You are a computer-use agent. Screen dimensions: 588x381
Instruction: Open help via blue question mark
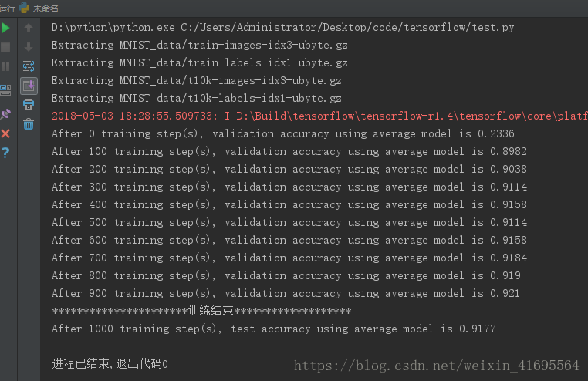5,153
